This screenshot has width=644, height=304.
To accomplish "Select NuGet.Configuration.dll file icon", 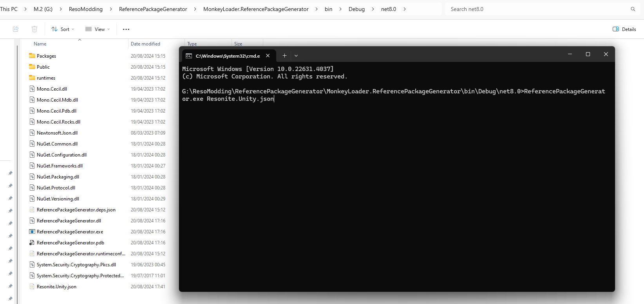I will point(32,155).
